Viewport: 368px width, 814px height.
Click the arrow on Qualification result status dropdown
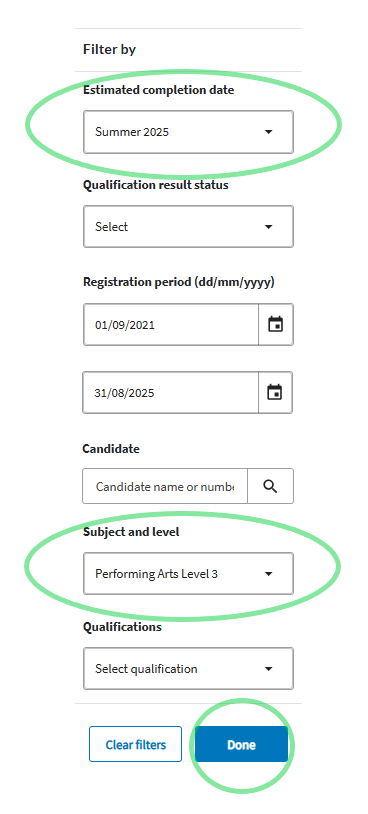(x=268, y=227)
